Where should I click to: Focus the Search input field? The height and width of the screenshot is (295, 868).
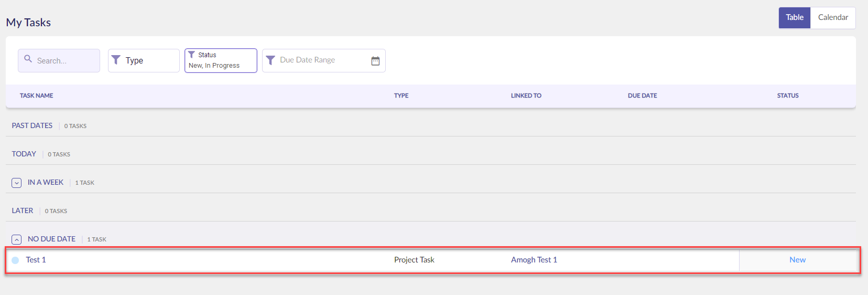tap(59, 60)
